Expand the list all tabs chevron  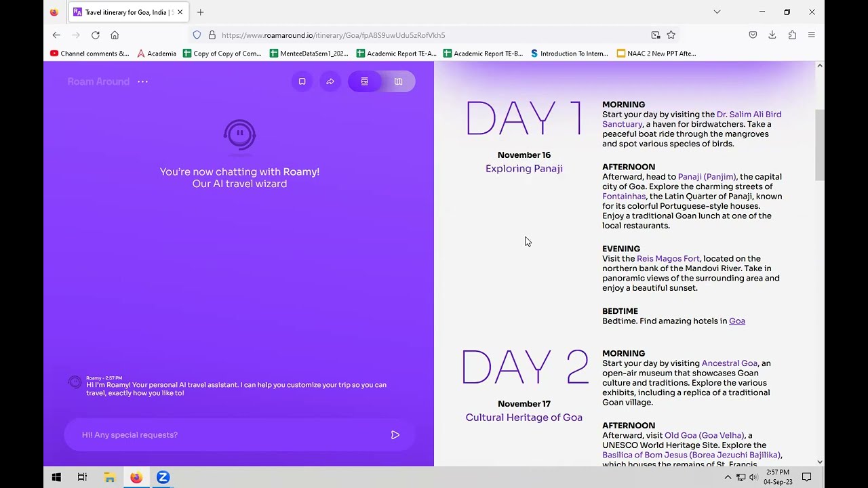pos(717,12)
